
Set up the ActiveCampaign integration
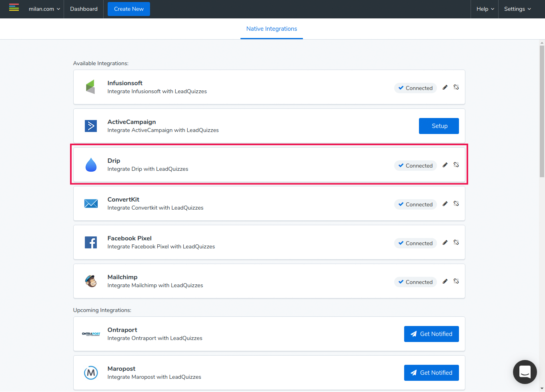point(439,126)
